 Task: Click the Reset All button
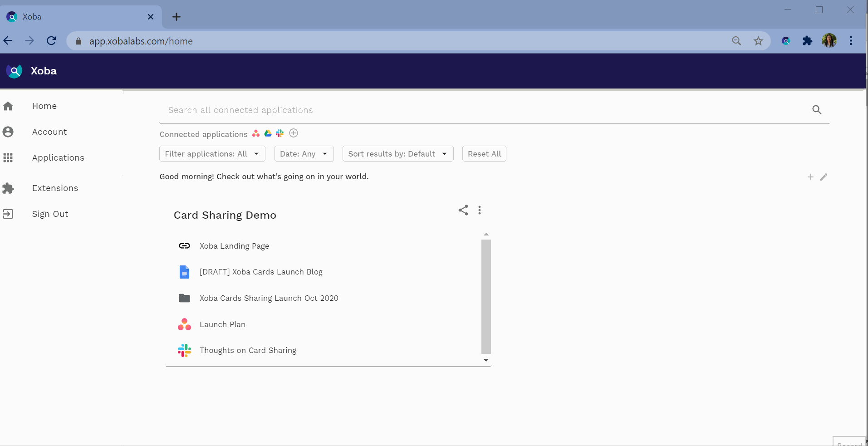(x=484, y=154)
